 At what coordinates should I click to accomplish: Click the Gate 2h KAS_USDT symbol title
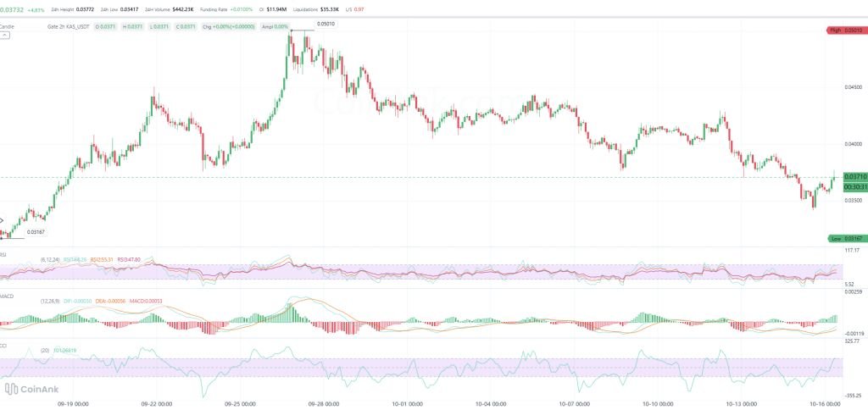tap(69, 26)
